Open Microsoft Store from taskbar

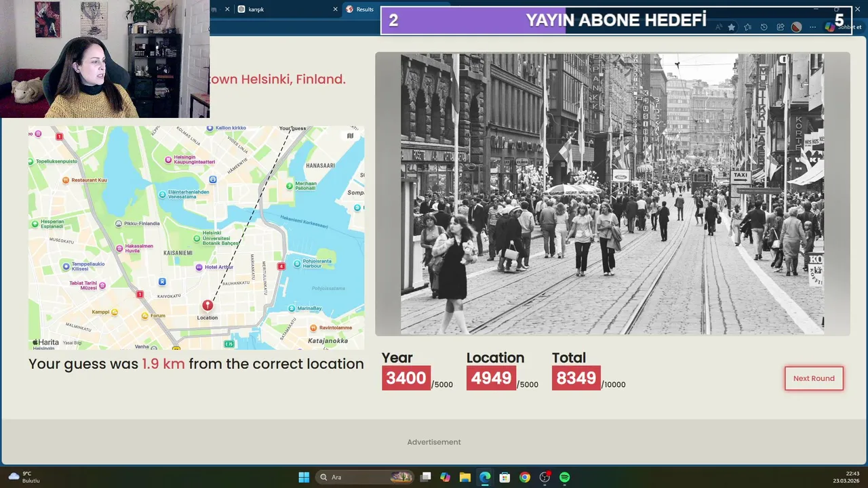pos(505,477)
